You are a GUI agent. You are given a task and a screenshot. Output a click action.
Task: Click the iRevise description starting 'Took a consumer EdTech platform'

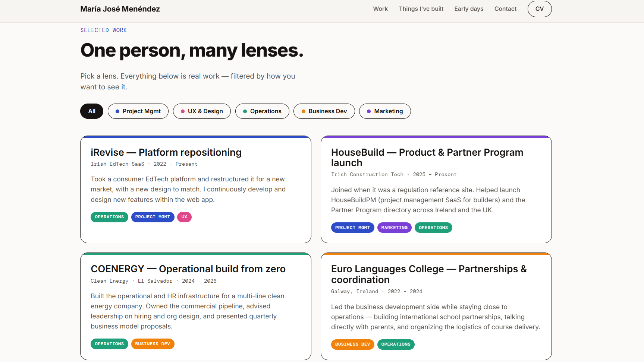188,190
